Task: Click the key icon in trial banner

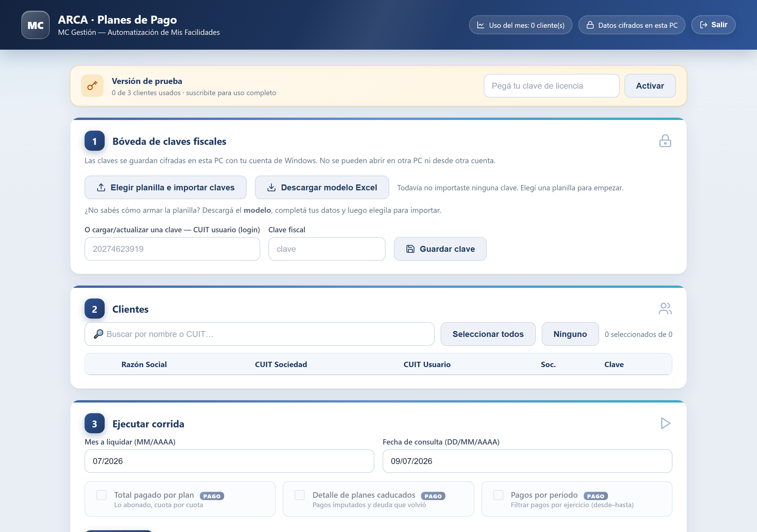Action: (92, 86)
